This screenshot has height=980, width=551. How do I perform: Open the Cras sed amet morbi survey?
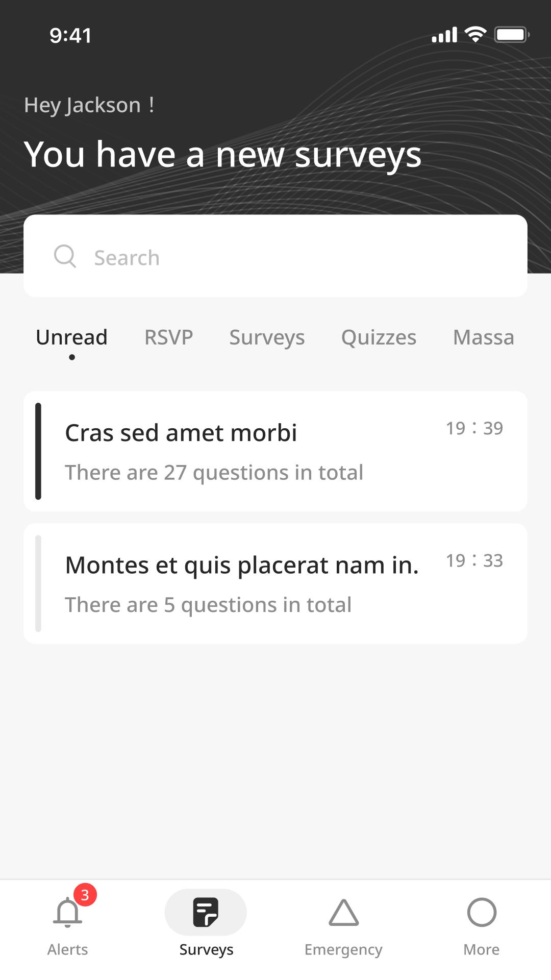click(275, 451)
